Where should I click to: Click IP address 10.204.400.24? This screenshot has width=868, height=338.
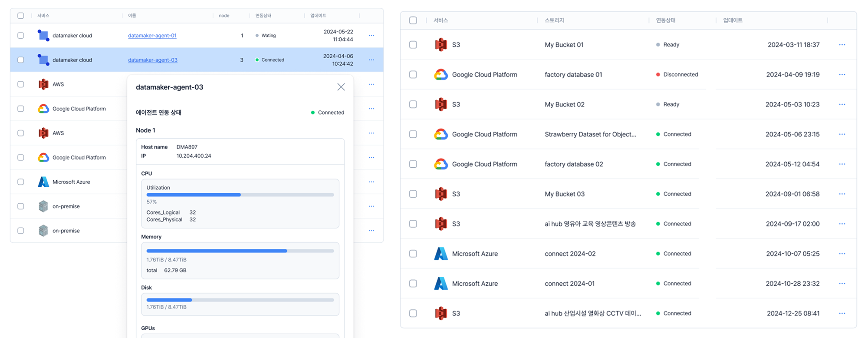[194, 156]
